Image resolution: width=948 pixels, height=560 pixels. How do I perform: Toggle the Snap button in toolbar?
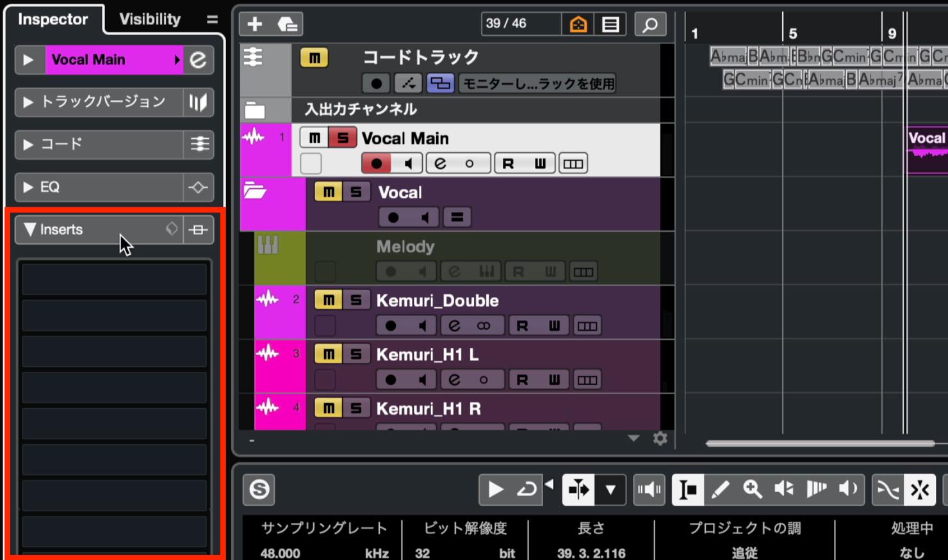[920, 490]
